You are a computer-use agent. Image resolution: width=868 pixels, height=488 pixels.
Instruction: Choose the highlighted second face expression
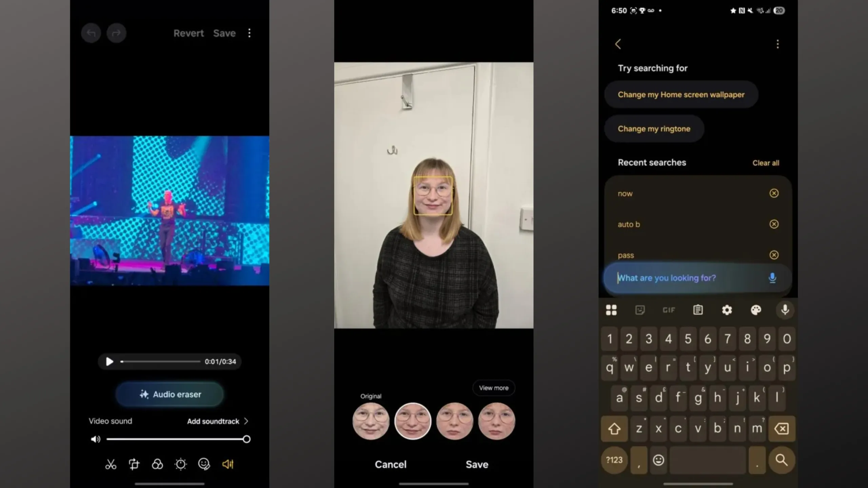pos(413,421)
